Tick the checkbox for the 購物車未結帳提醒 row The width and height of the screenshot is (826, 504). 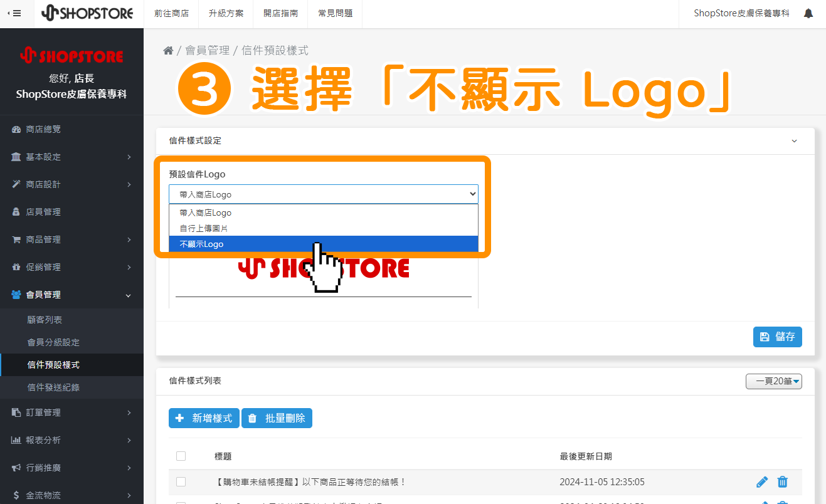181,481
